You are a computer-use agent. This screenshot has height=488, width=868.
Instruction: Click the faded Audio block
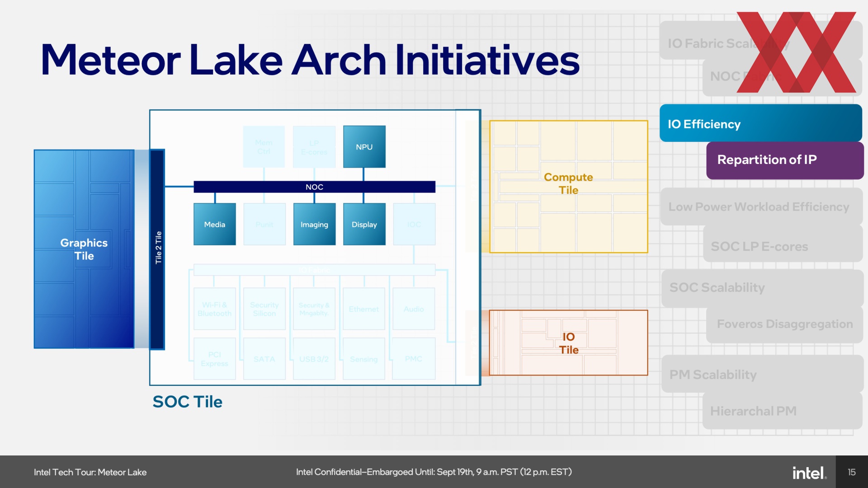click(x=414, y=309)
